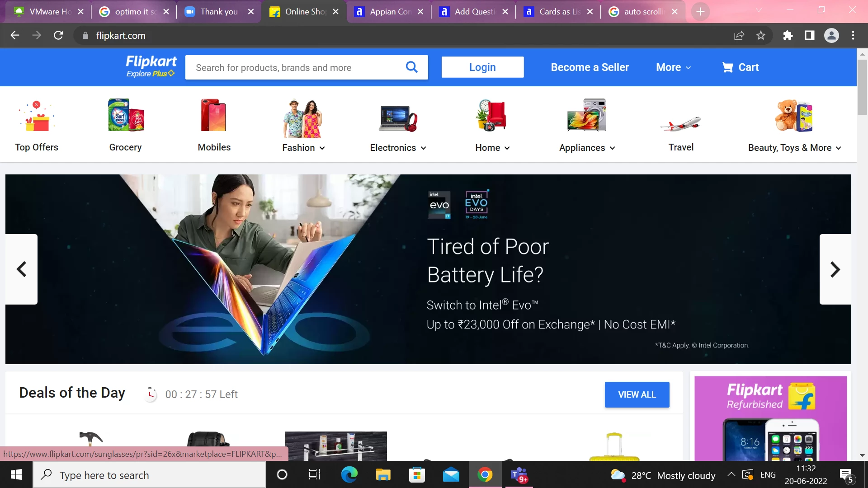Bookmark this page with the star icon
Image resolution: width=868 pixels, height=488 pixels.
click(x=761, y=35)
